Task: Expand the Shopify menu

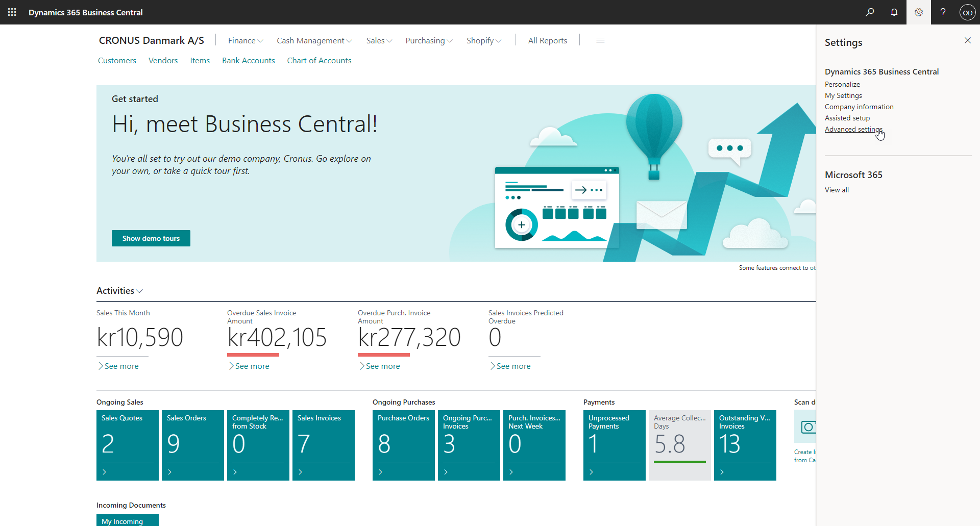Action: [x=484, y=40]
